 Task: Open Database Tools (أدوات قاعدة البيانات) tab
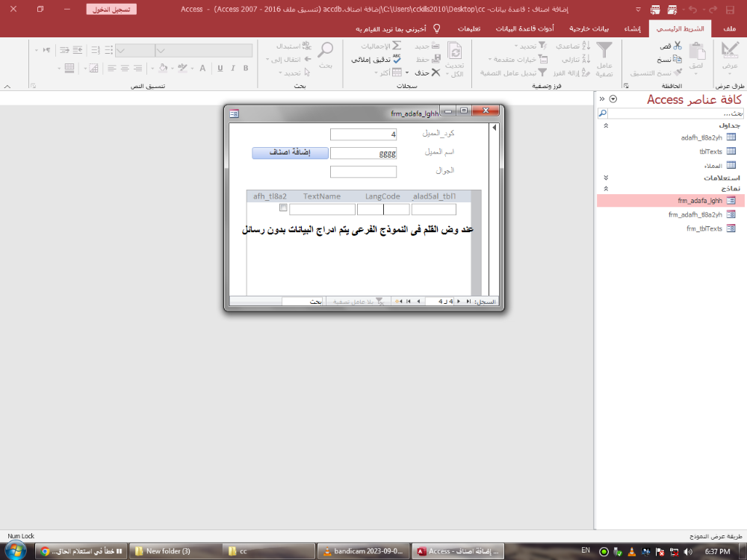click(x=524, y=28)
